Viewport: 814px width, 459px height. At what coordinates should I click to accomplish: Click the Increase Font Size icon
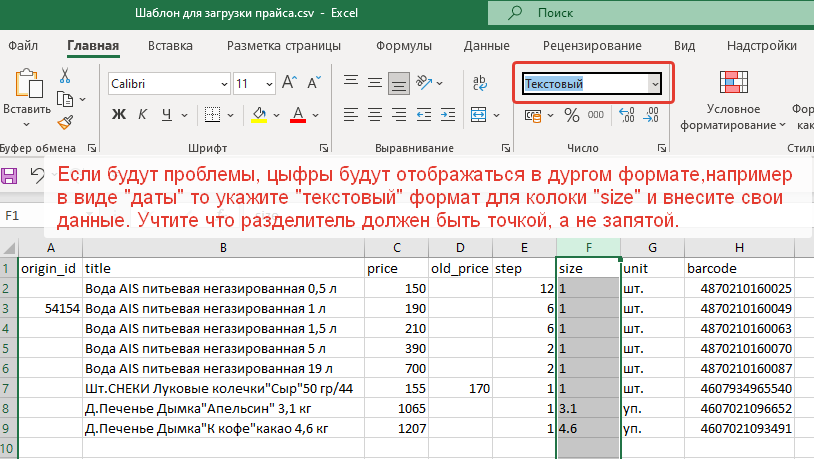pos(289,84)
